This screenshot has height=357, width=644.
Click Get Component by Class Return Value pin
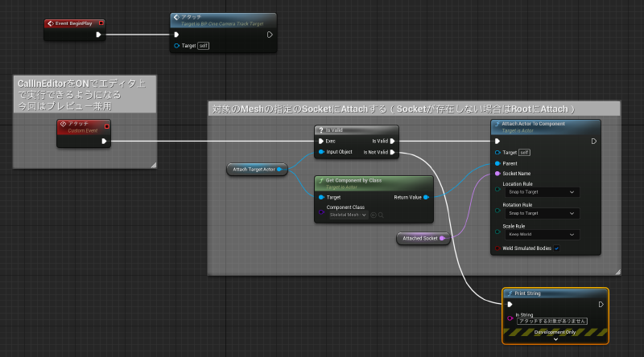coord(427,197)
